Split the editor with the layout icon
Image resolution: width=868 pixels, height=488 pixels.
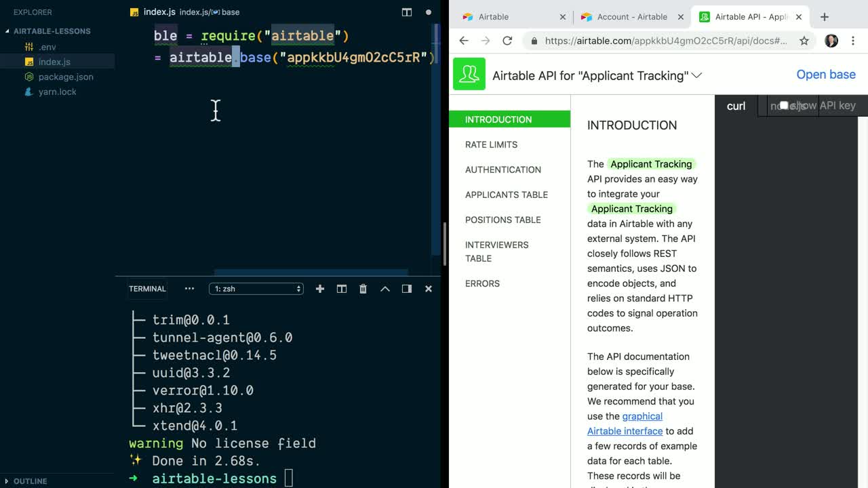pos(407,12)
